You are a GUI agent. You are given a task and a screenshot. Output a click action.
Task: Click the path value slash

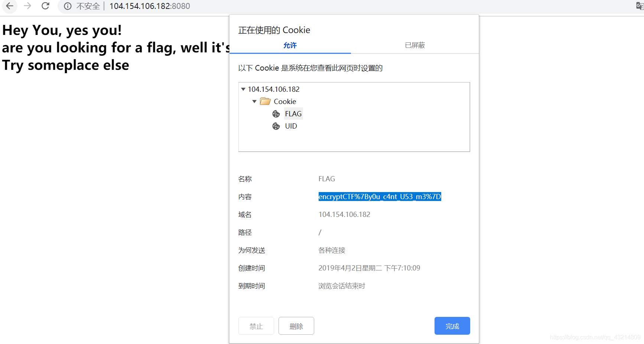(x=320, y=232)
